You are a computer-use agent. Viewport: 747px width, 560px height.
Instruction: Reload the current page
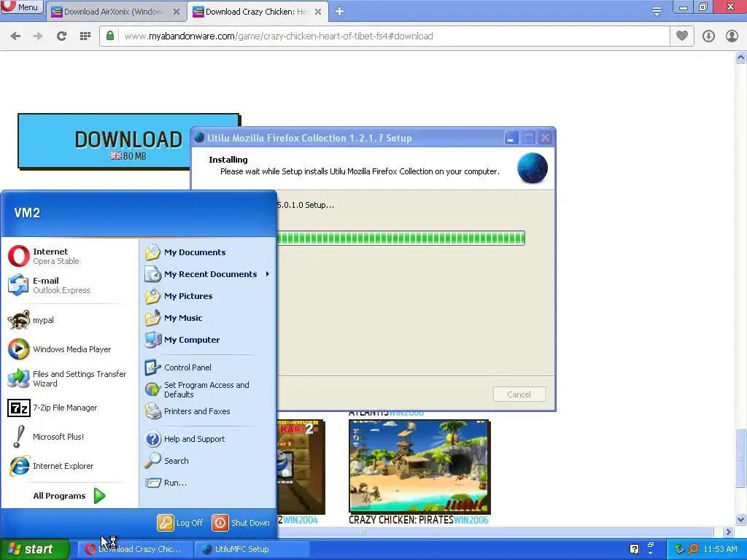pyautogui.click(x=61, y=36)
